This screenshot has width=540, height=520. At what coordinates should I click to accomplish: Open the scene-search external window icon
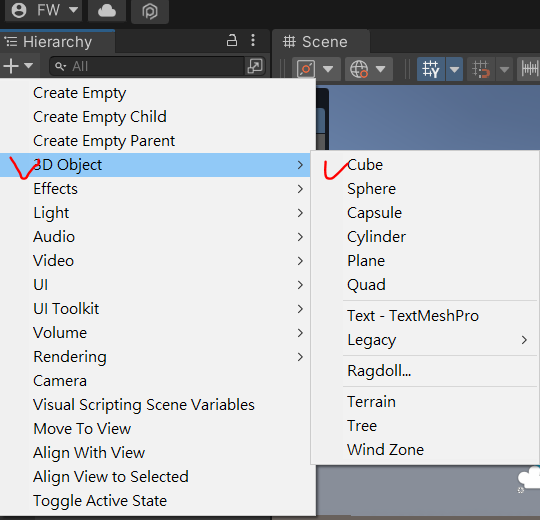click(255, 66)
